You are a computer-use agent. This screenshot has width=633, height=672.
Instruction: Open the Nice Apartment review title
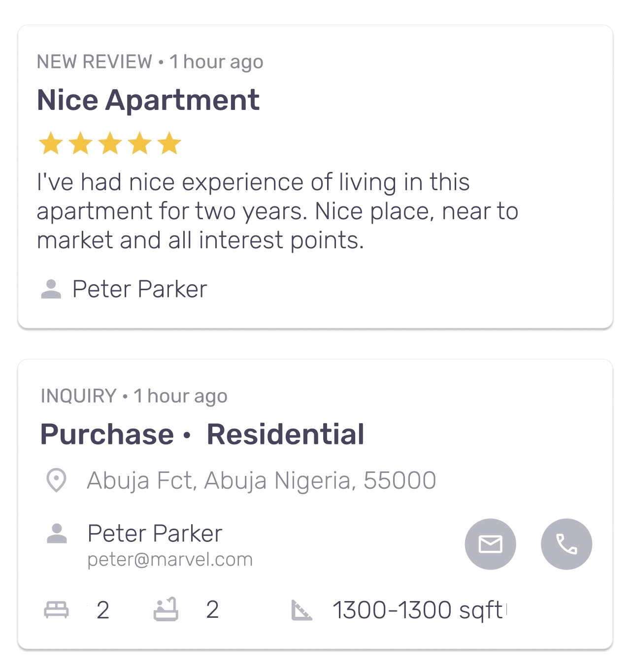(x=148, y=100)
